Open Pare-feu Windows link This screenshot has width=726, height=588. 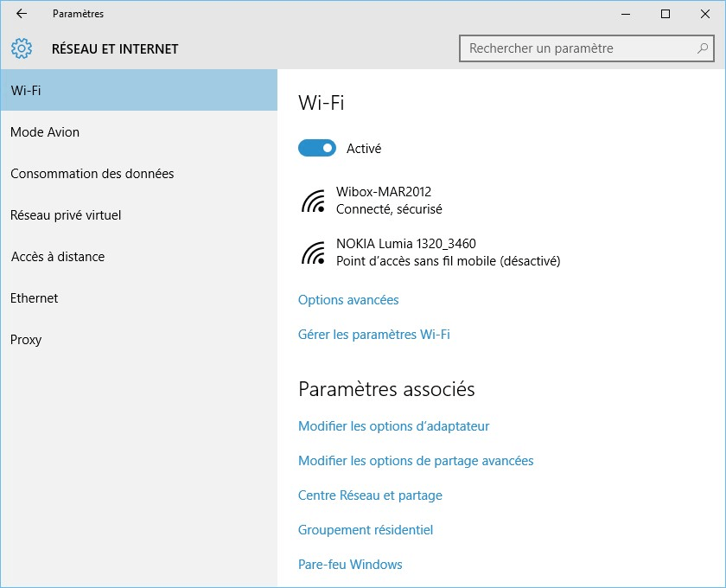pos(350,564)
